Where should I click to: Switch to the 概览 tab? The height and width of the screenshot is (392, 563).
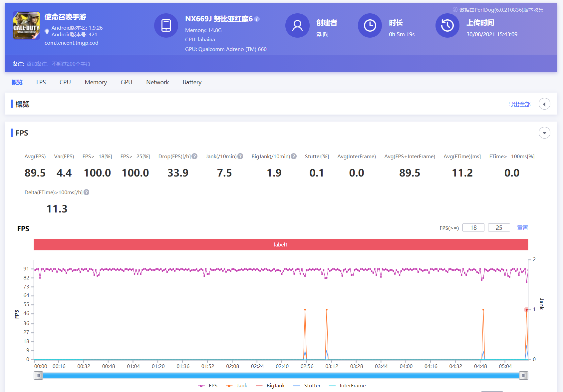(x=17, y=82)
